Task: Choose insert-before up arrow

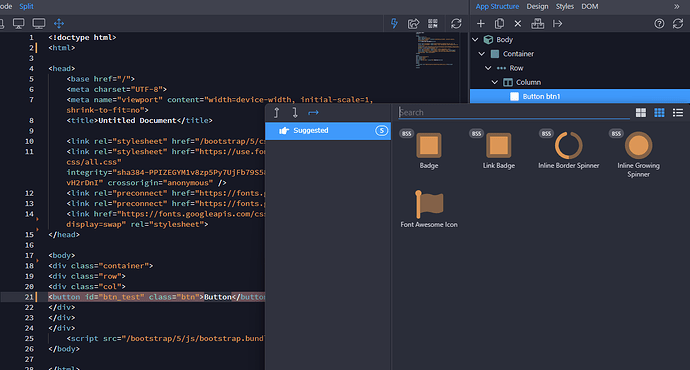Action: 276,113
